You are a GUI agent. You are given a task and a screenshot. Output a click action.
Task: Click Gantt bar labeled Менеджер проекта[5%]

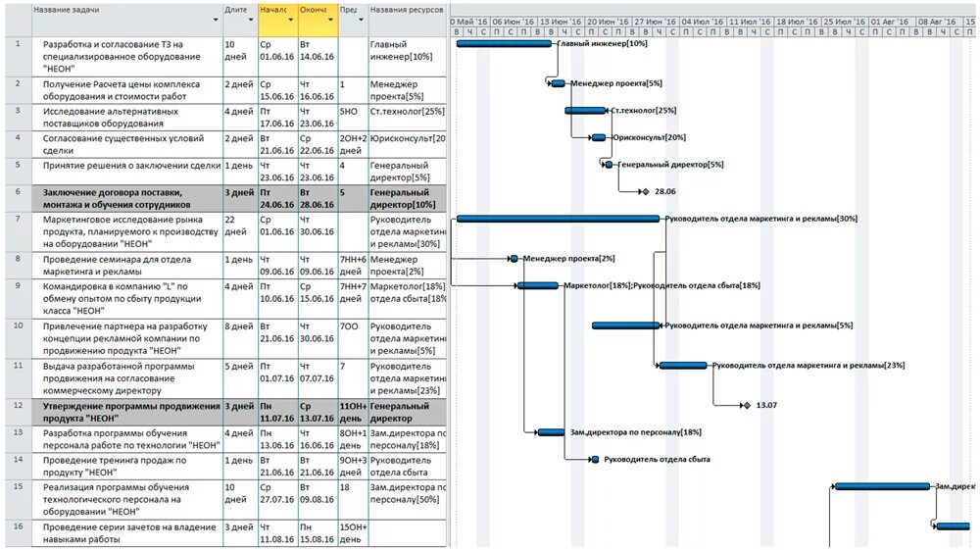(559, 83)
